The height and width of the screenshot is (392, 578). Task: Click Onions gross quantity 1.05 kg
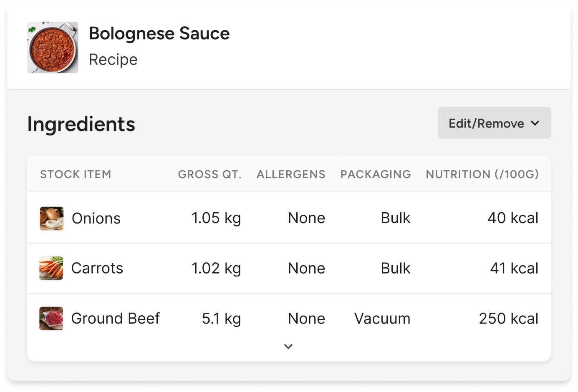[216, 218]
